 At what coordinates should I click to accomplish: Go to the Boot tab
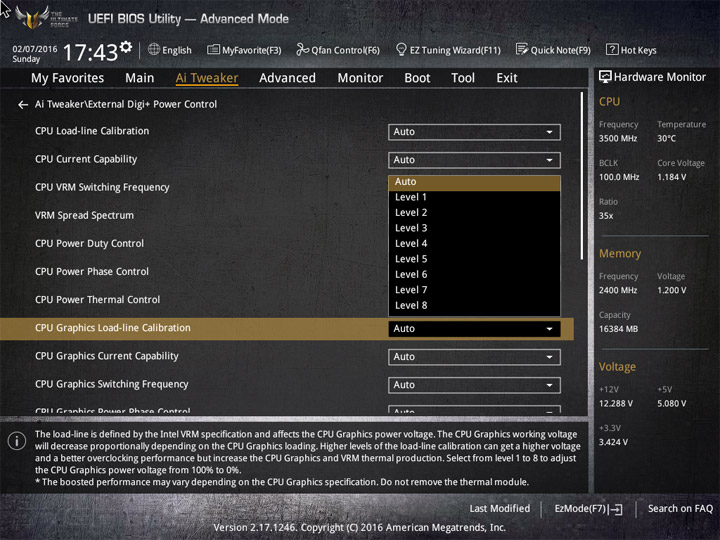[417, 78]
